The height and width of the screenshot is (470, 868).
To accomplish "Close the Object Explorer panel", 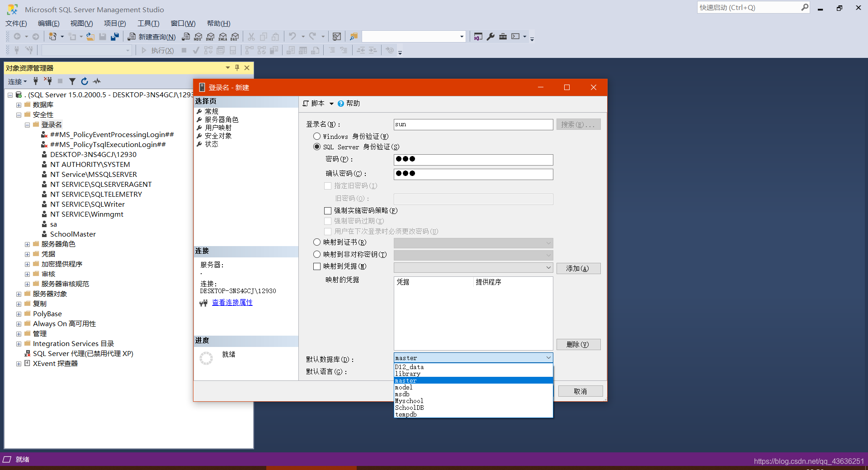I will [247, 68].
